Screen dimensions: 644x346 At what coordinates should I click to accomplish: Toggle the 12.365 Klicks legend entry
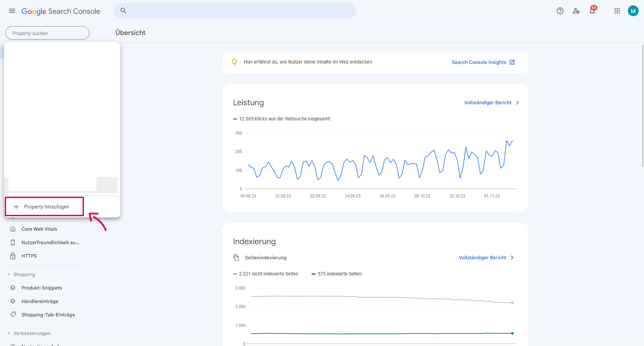(282, 119)
